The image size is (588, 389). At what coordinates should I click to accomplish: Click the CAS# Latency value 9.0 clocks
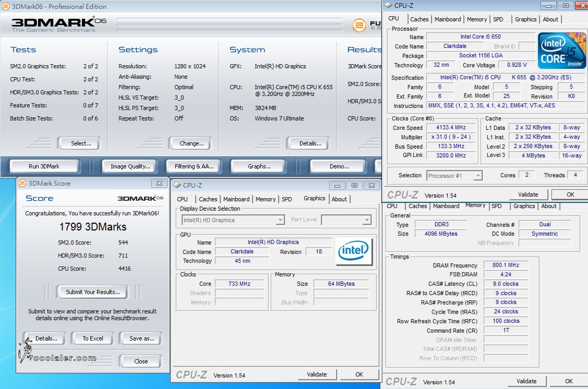pos(506,284)
